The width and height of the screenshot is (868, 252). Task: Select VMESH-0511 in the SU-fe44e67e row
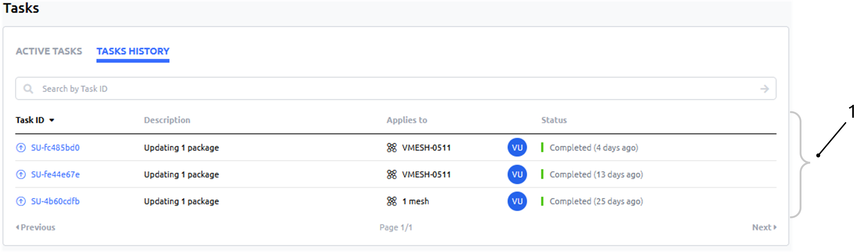pos(426,174)
